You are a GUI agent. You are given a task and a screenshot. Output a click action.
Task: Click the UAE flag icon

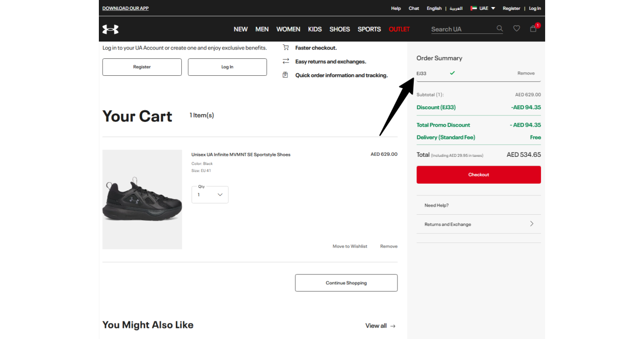tap(474, 8)
